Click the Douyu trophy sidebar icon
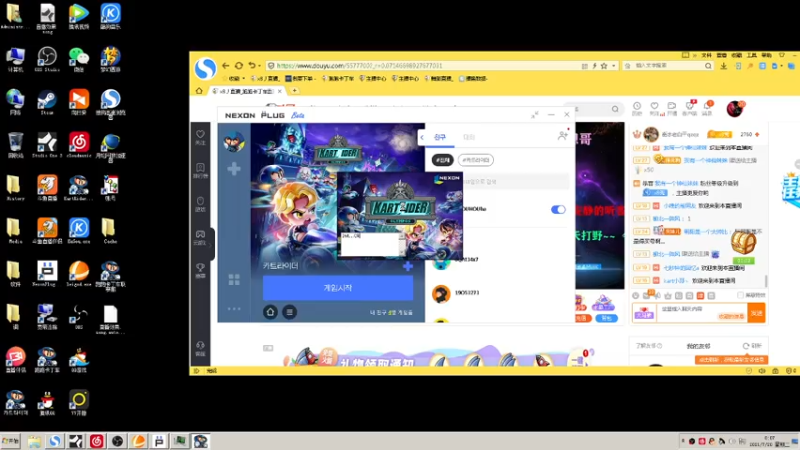The width and height of the screenshot is (800, 450). [201, 270]
